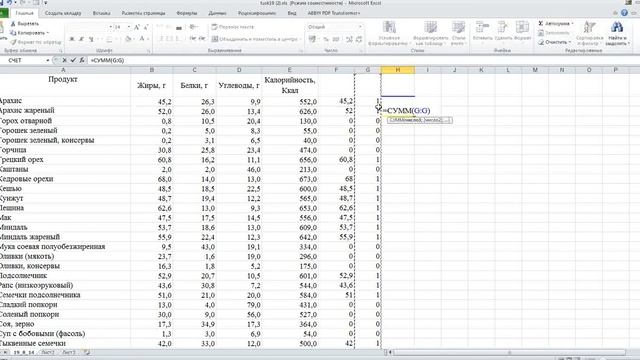Click the Delete cells (Удалить) icon

pyautogui.click(x=503, y=27)
